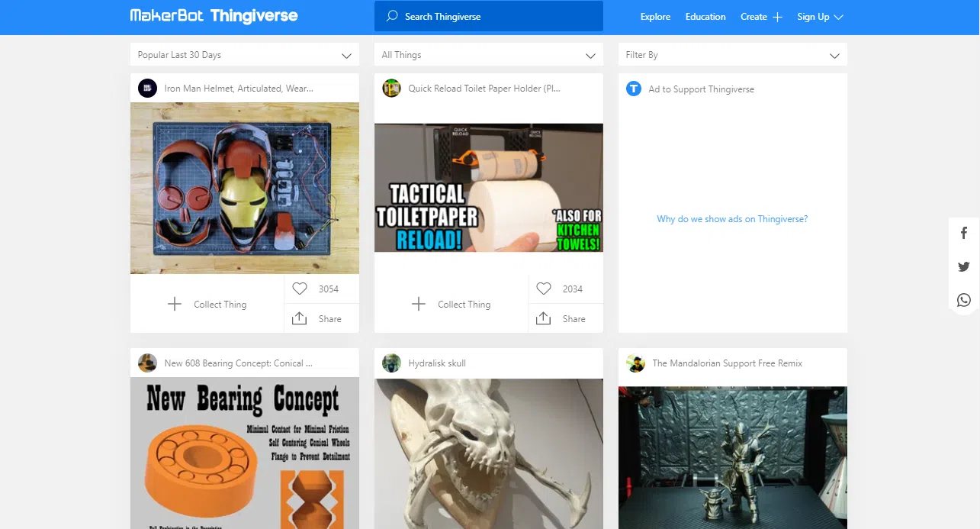
Task: Like the Iron Man Helmet with the heart
Action: (x=300, y=289)
